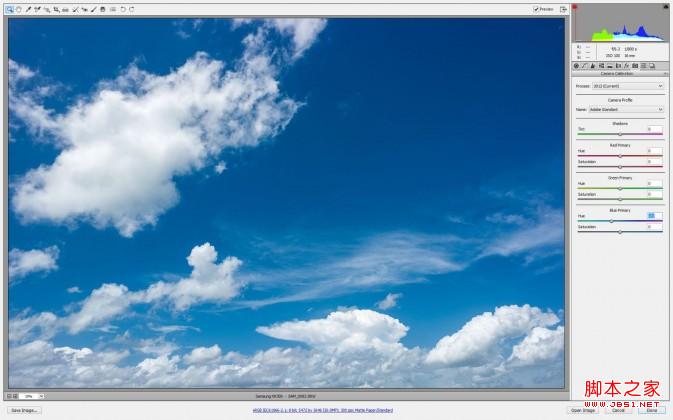The image size is (673, 420).
Task: Select the White Balance eyedropper tool
Action: [x=28, y=9]
